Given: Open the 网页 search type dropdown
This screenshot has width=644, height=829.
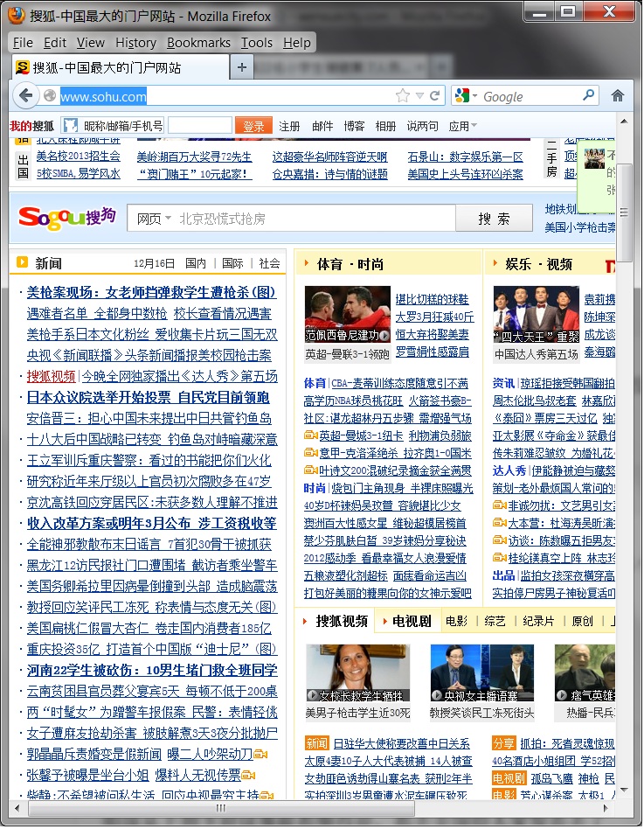Looking at the screenshot, I should pos(155,219).
